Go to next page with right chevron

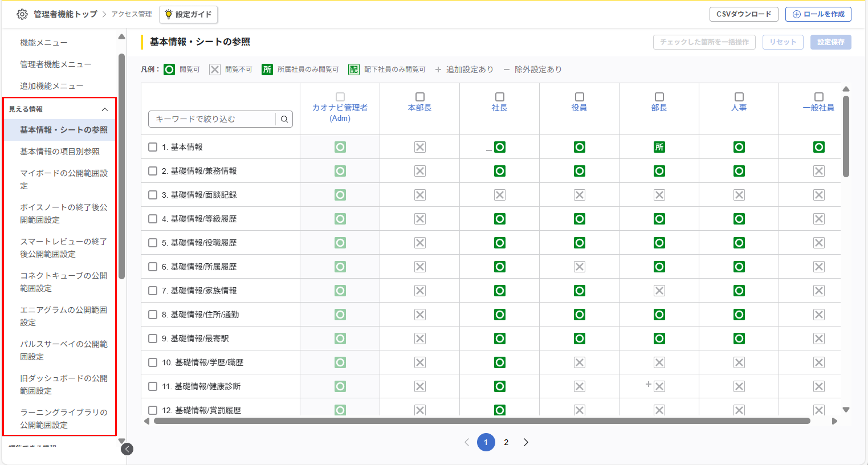[526, 442]
